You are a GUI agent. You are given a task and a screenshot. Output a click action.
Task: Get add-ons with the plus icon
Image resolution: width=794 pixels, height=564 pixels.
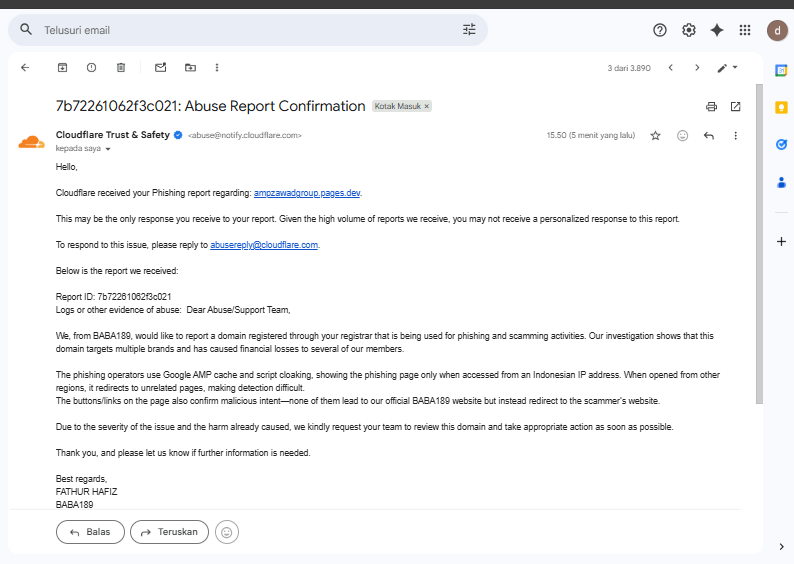[781, 242]
